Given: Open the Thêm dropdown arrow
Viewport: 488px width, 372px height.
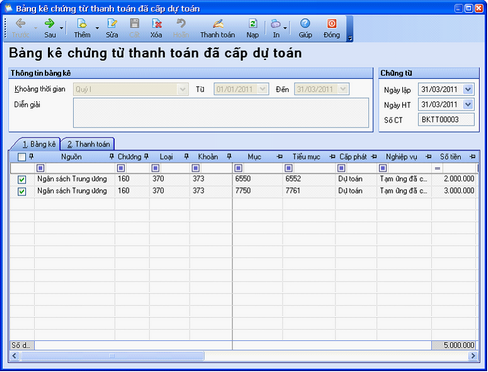Looking at the screenshot, I should pos(97,28).
